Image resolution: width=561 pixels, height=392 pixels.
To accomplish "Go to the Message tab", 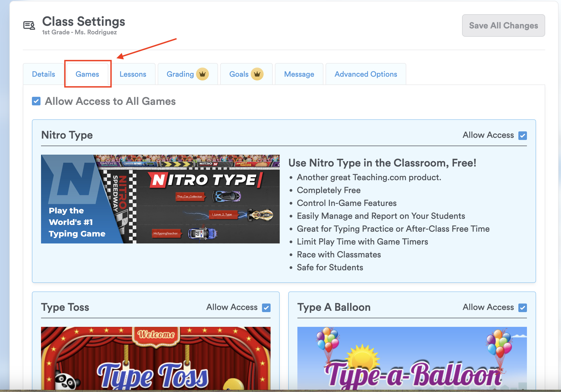I will pos(299,74).
